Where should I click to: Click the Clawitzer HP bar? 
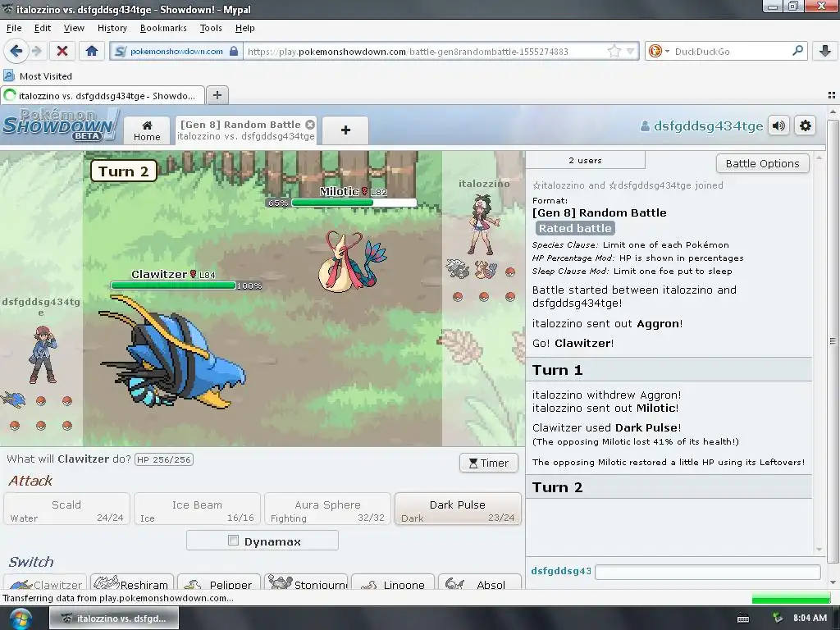[x=173, y=285]
